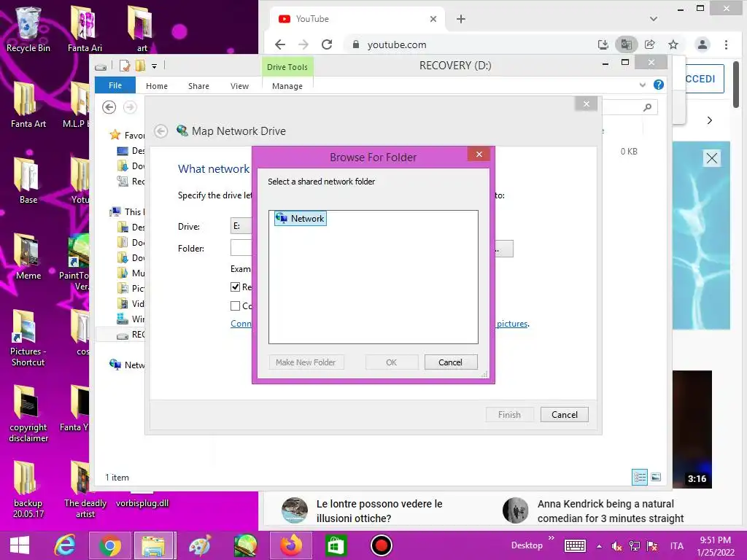Click the paint palette taskbar icon

[200, 545]
